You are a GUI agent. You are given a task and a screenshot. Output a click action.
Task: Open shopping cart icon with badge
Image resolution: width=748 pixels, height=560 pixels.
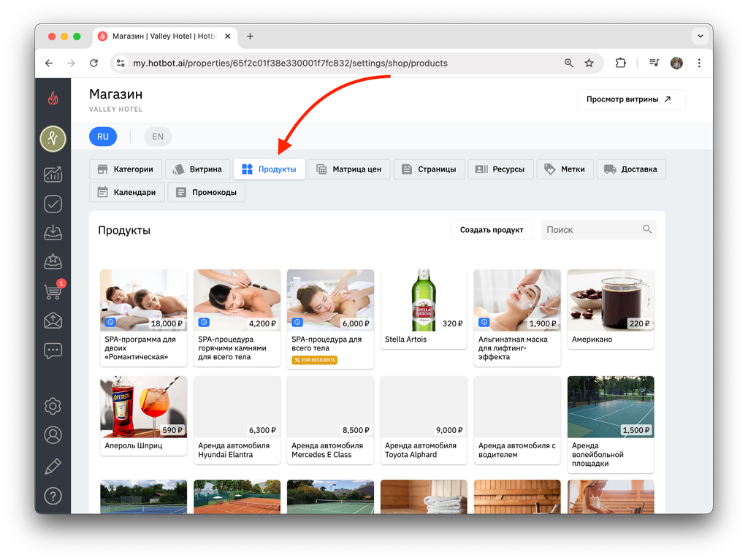pyautogui.click(x=53, y=291)
